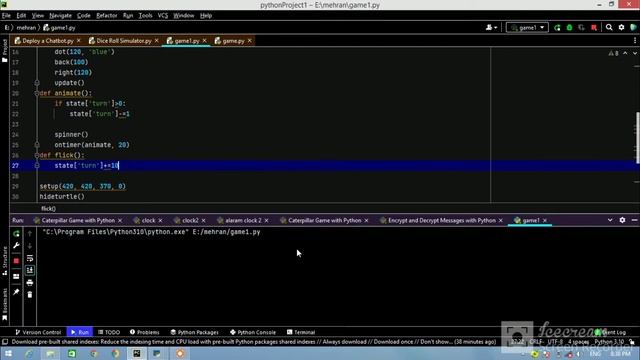640x360 pixels.
Task: Toggle scroll to end in the Run console
Action: 30,270
